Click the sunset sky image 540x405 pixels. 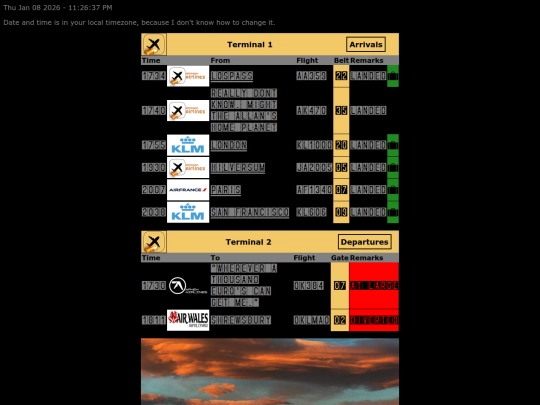click(270, 371)
